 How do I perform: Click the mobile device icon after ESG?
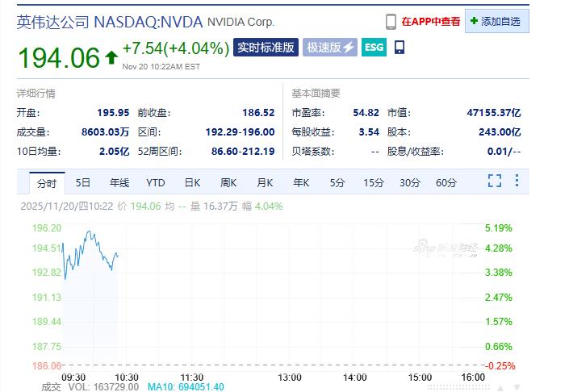[x=400, y=47]
